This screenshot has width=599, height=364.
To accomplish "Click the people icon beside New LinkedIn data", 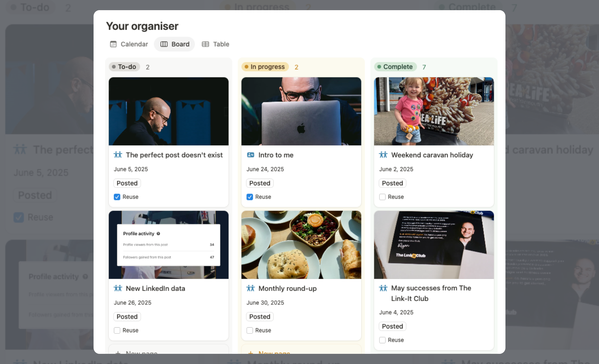I will tap(118, 288).
